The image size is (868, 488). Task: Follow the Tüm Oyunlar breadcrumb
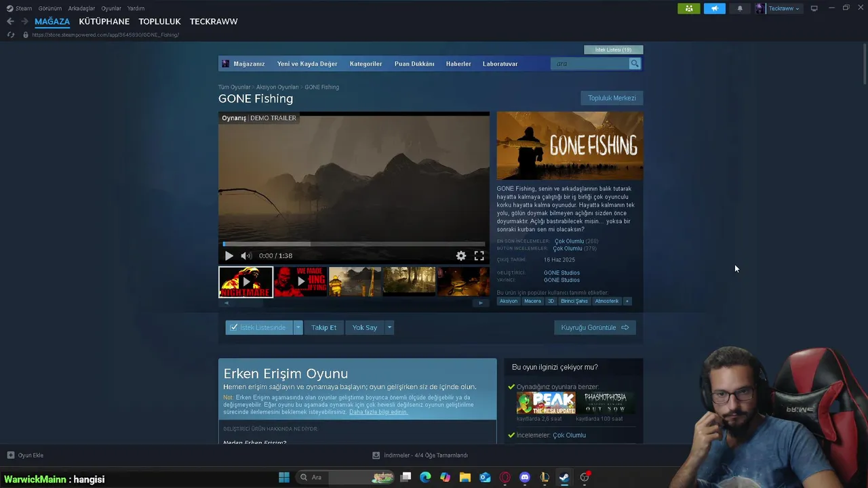[234, 87]
